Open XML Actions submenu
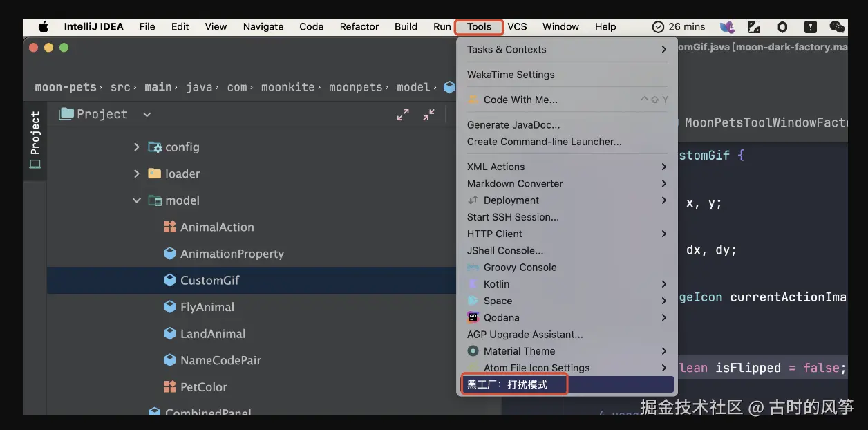 (x=567, y=167)
